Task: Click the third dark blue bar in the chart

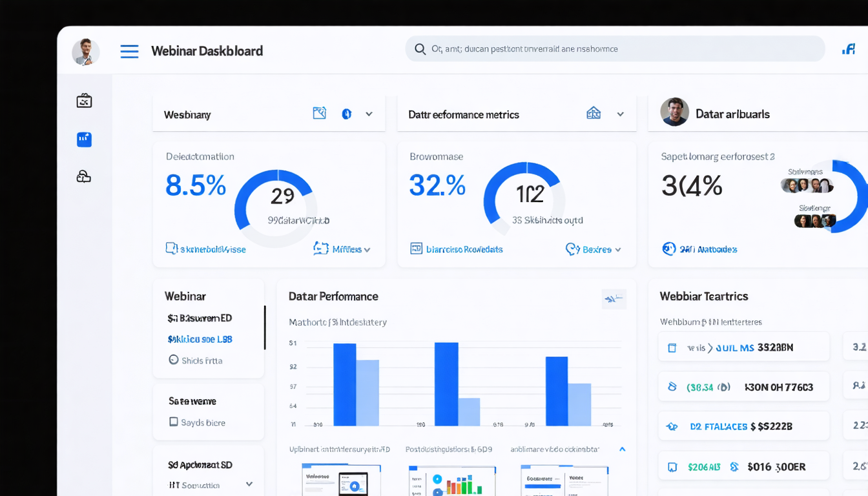Action: click(557, 391)
